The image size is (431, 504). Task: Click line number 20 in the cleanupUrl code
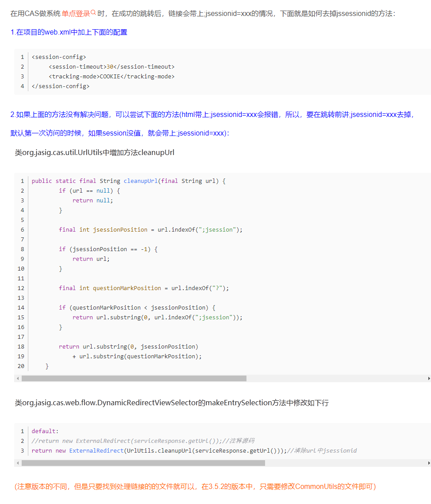[x=21, y=366]
